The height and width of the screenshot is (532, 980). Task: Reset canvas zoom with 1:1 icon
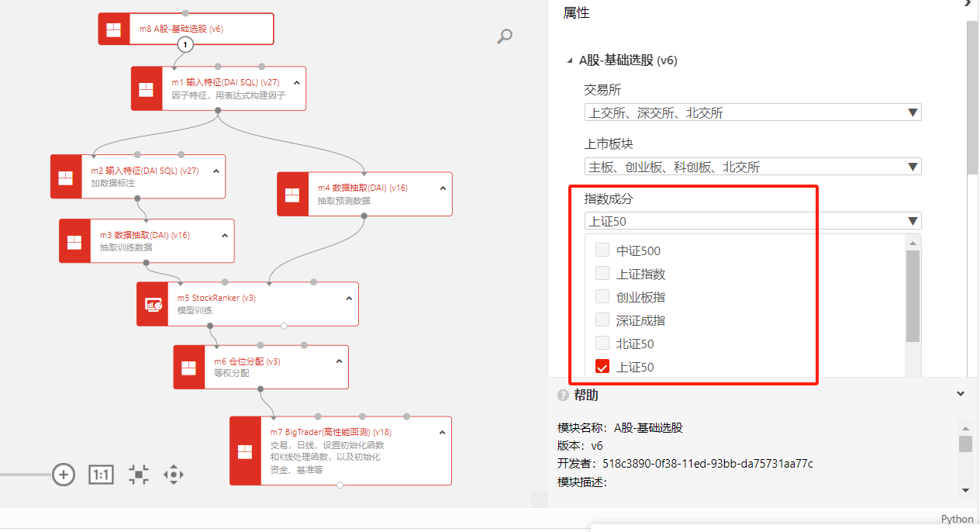pos(101,475)
